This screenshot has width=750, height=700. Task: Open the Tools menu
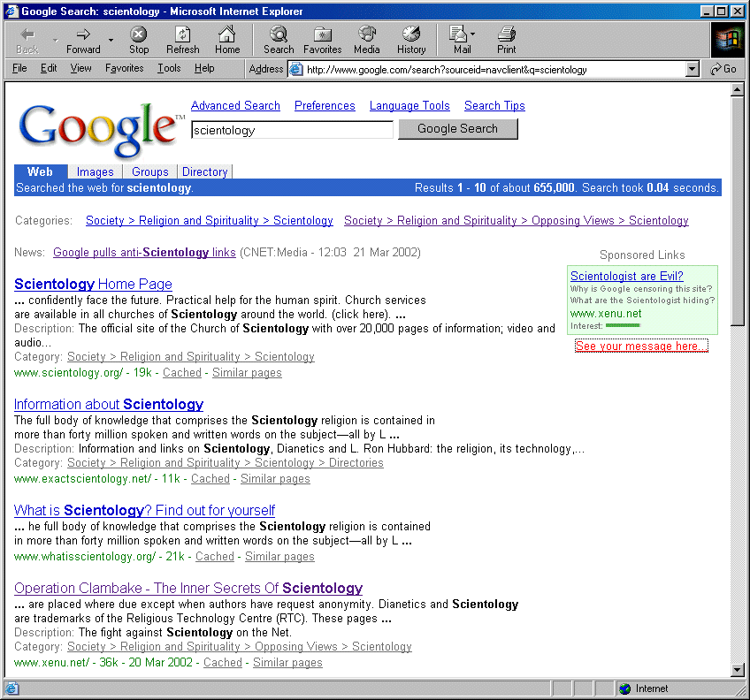point(169,68)
